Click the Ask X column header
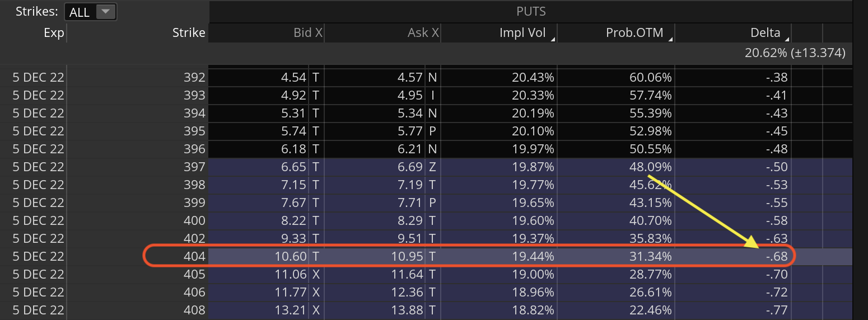This screenshot has height=320, width=868. pos(423,33)
